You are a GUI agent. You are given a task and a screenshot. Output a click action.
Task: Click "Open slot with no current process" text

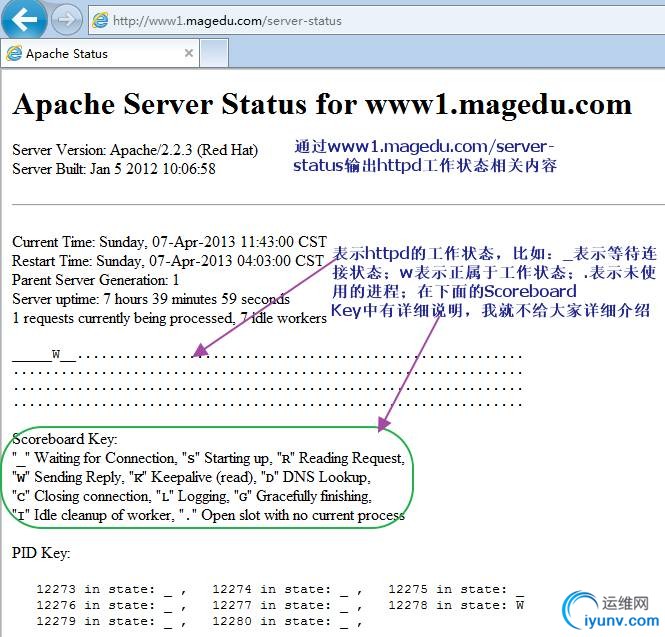303,515
